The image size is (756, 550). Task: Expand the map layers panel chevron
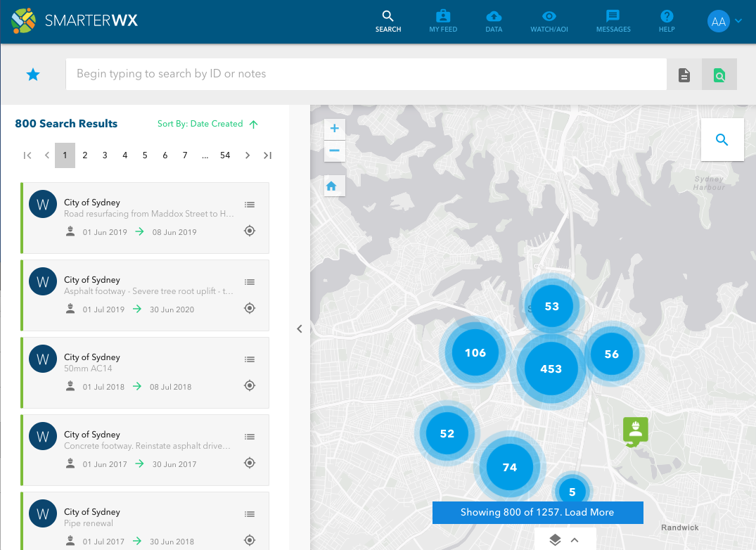575,540
